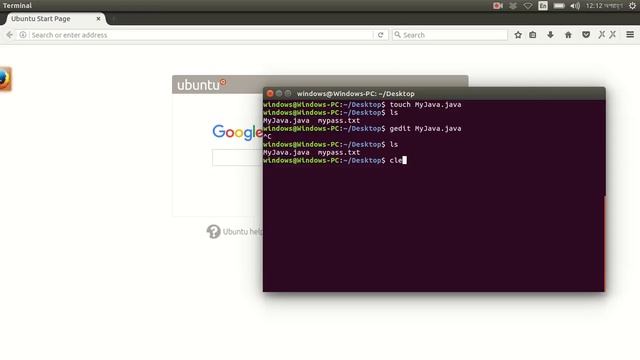
Task: Click the site info icon in address bar
Action: [x=23, y=35]
